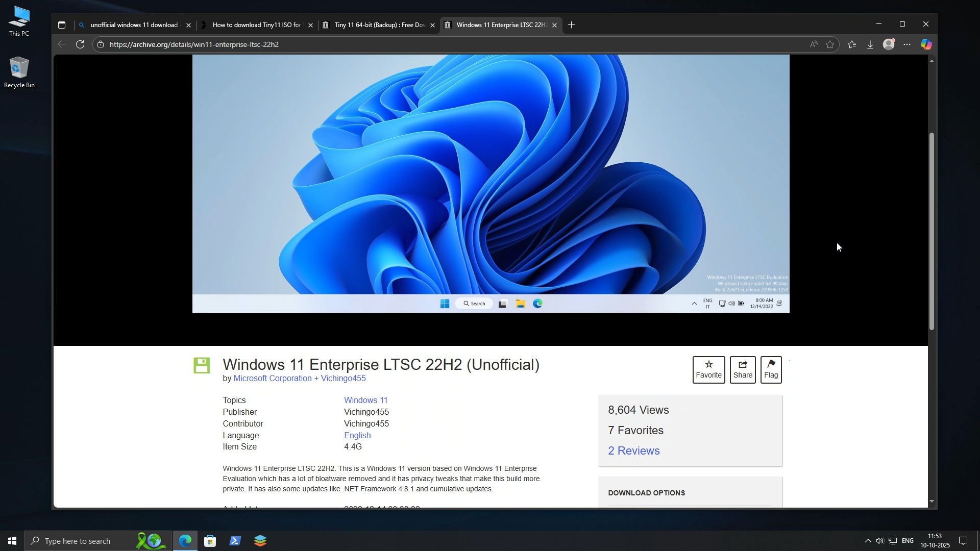Open a new browser tab
980x551 pixels.
pos(571,25)
